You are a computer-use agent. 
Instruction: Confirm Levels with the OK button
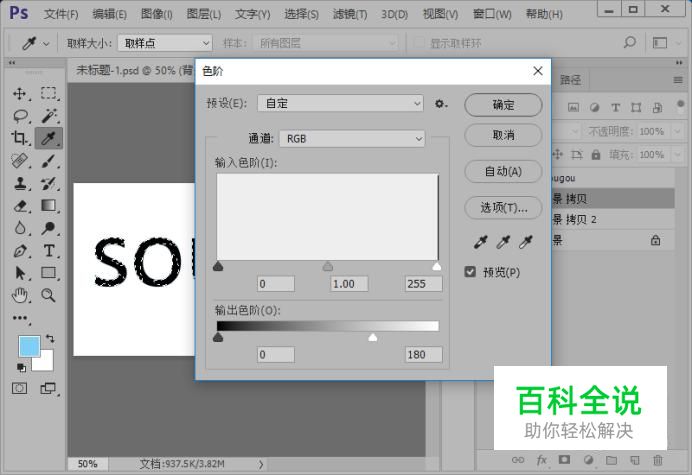pyautogui.click(x=503, y=105)
